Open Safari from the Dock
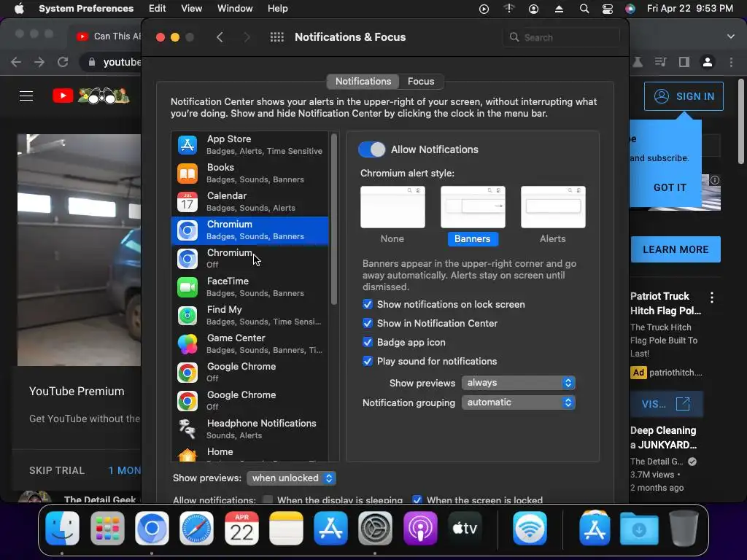 coord(197,528)
